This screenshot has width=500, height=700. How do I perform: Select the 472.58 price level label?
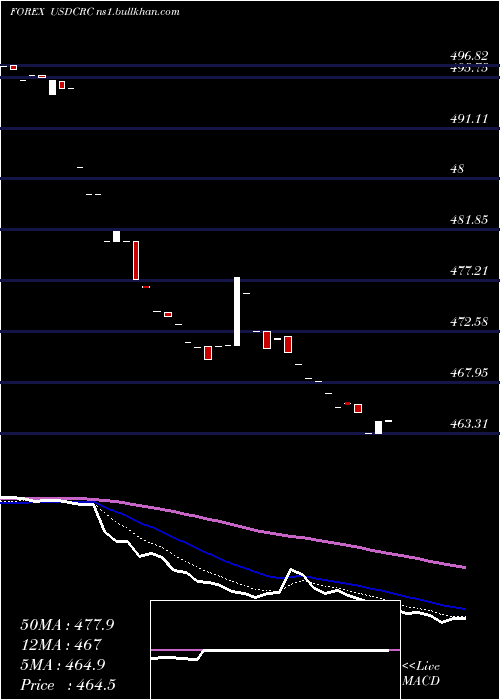pyautogui.click(x=468, y=321)
